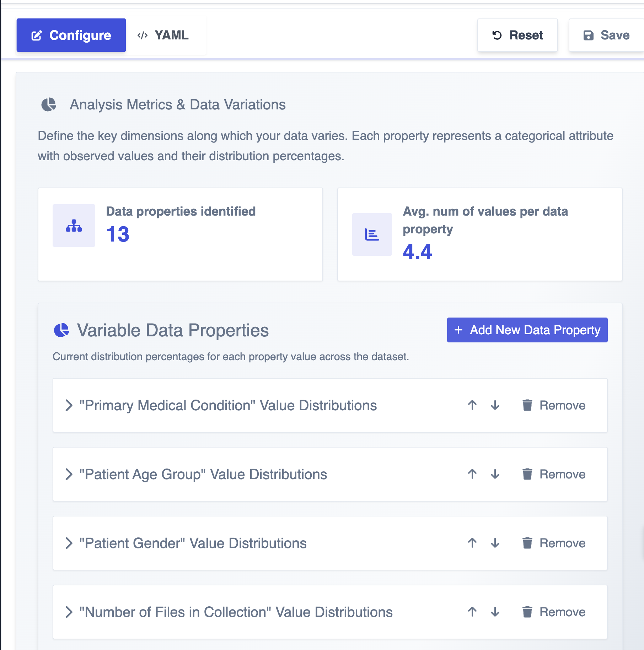The height and width of the screenshot is (650, 644).
Task: Click the Patient Age Group up arrow
Action: (472, 474)
